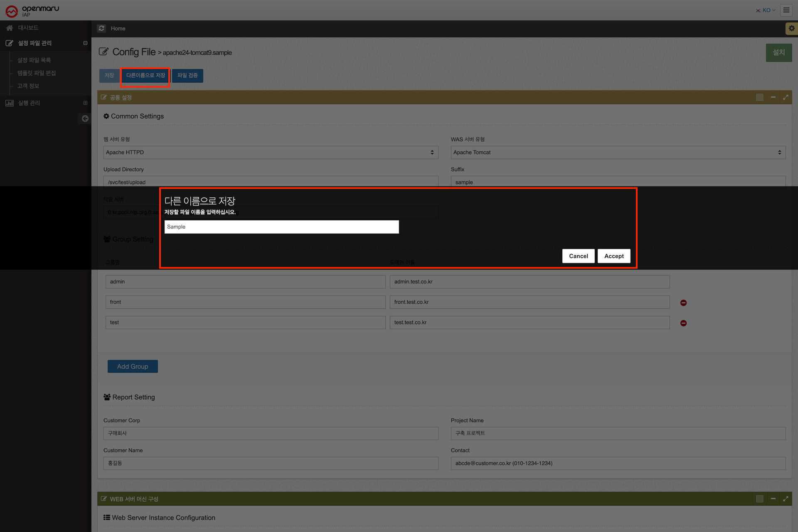Click the openmaru logo icon

[12, 11]
